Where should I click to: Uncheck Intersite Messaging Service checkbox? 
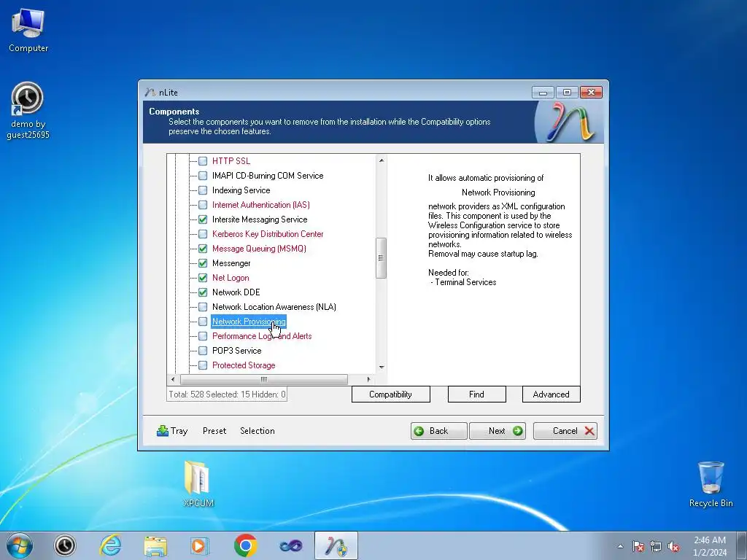pyautogui.click(x=203, y=219)
